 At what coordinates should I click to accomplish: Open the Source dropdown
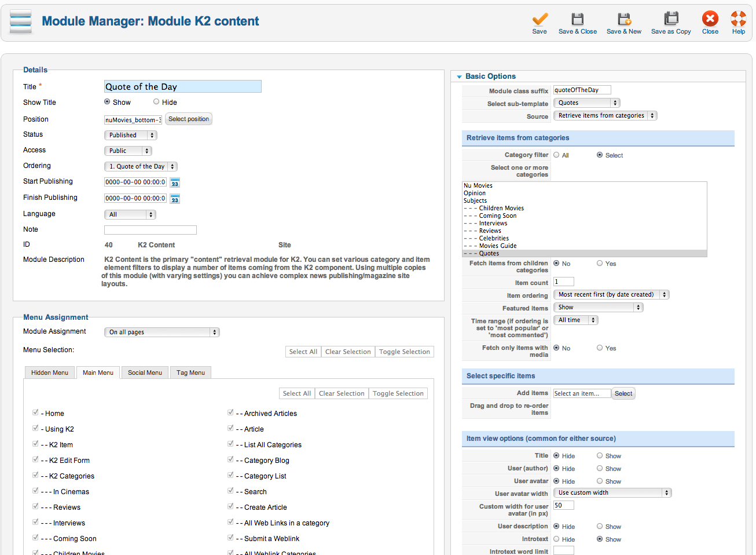pos(605,115)
